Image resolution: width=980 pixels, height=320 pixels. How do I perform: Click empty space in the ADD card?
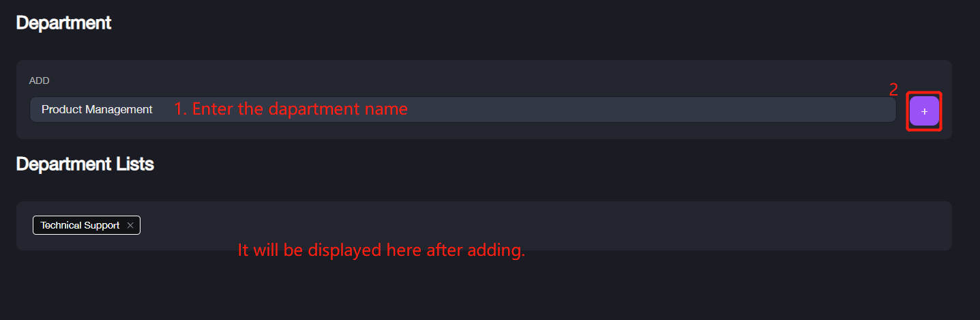[477, 78]
